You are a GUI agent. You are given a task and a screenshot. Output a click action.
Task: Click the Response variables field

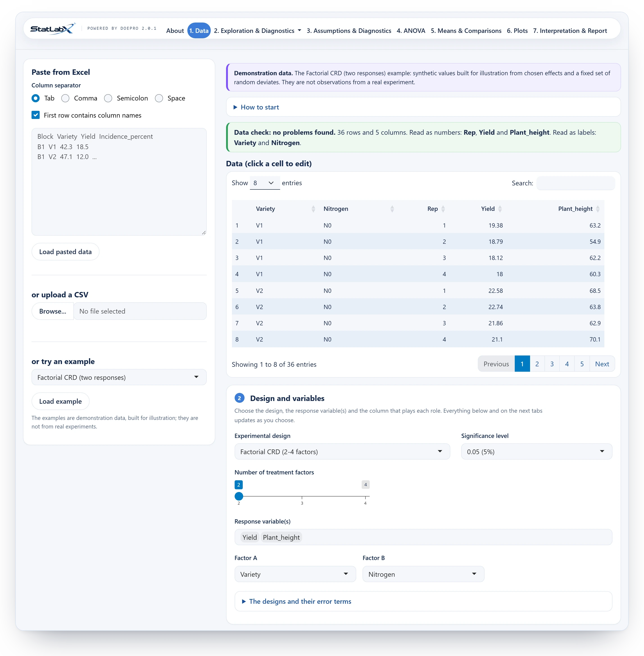click(423, 537)
